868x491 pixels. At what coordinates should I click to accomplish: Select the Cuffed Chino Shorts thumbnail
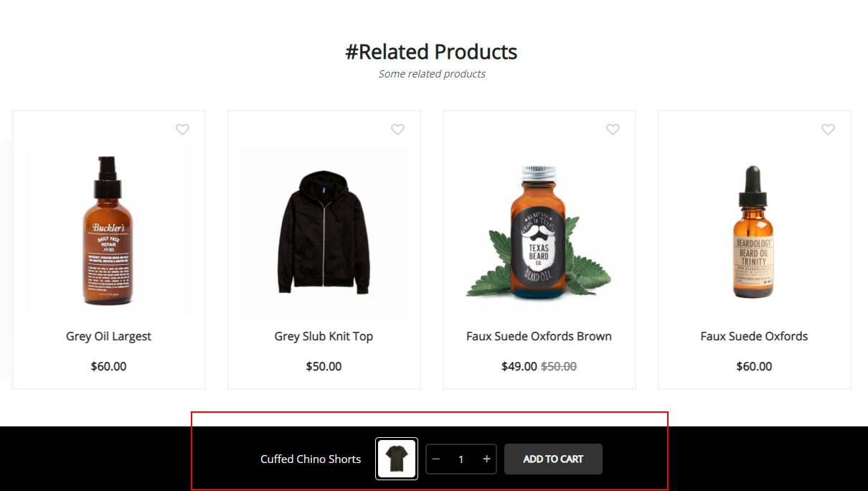[x=397, y=459]
